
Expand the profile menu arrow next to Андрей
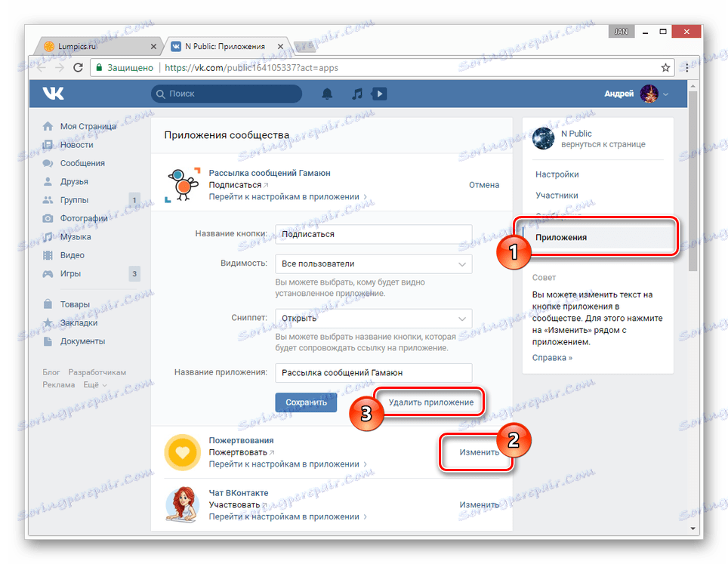coord(666,94)
